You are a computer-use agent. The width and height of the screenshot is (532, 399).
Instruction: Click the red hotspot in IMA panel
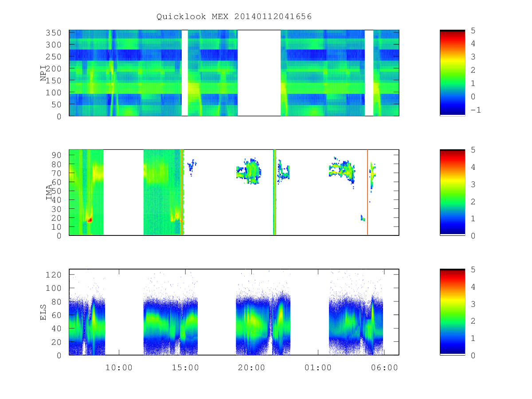click(90, 219)
